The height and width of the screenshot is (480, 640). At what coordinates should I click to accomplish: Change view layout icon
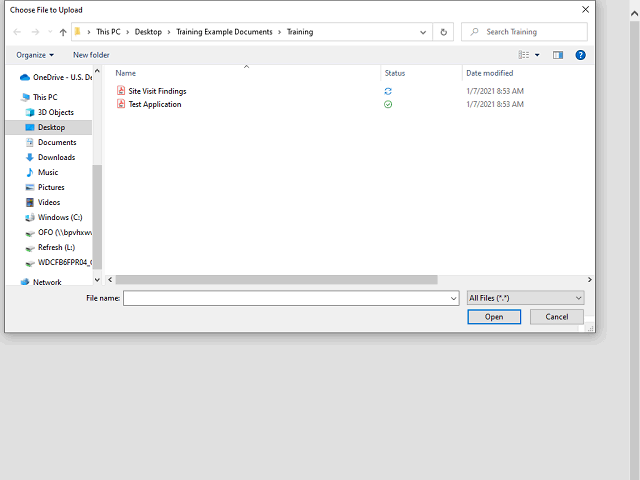pyautogui.click(x=524, y=55)
